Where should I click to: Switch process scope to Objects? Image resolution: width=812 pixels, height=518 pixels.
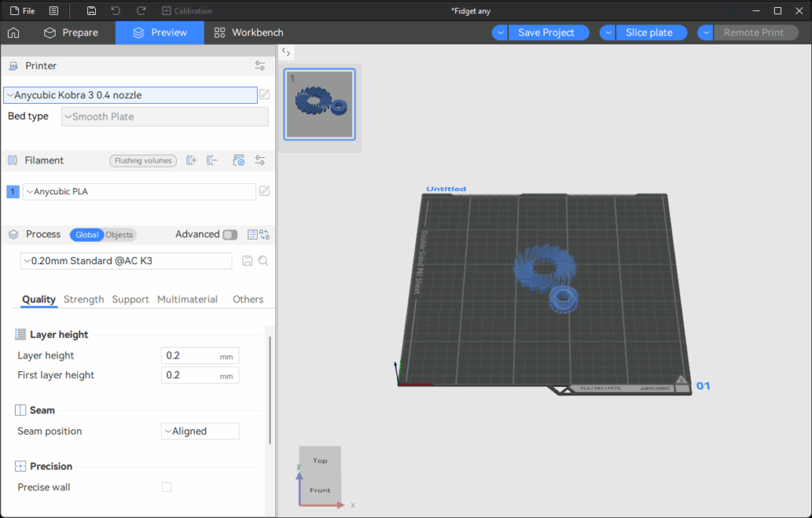120,235
